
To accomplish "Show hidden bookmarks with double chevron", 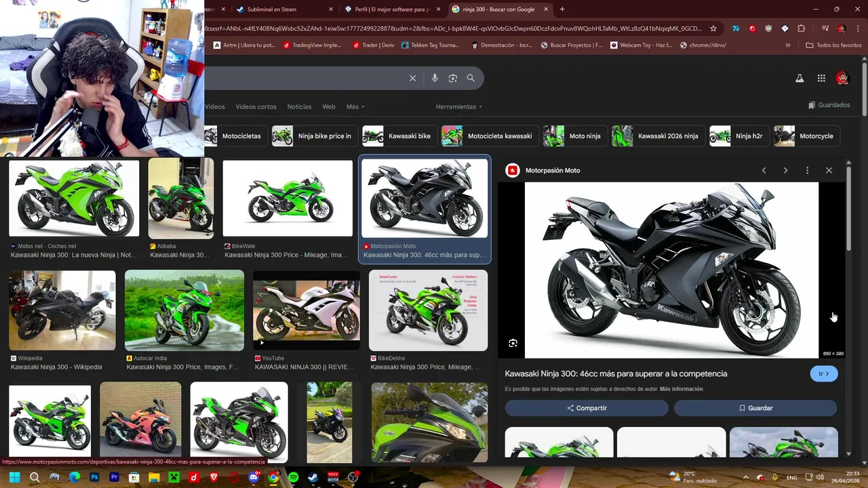I will [x=787, y=45].
